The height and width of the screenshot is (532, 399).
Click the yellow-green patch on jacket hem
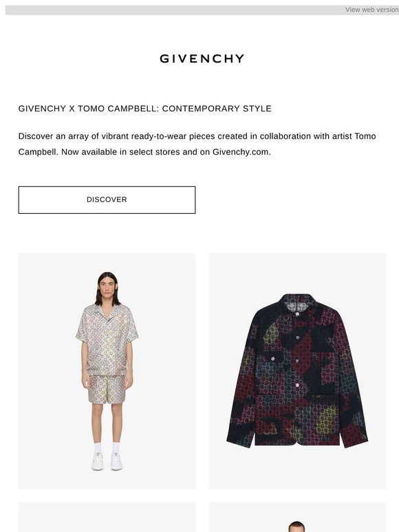click(x=326, y=421)
